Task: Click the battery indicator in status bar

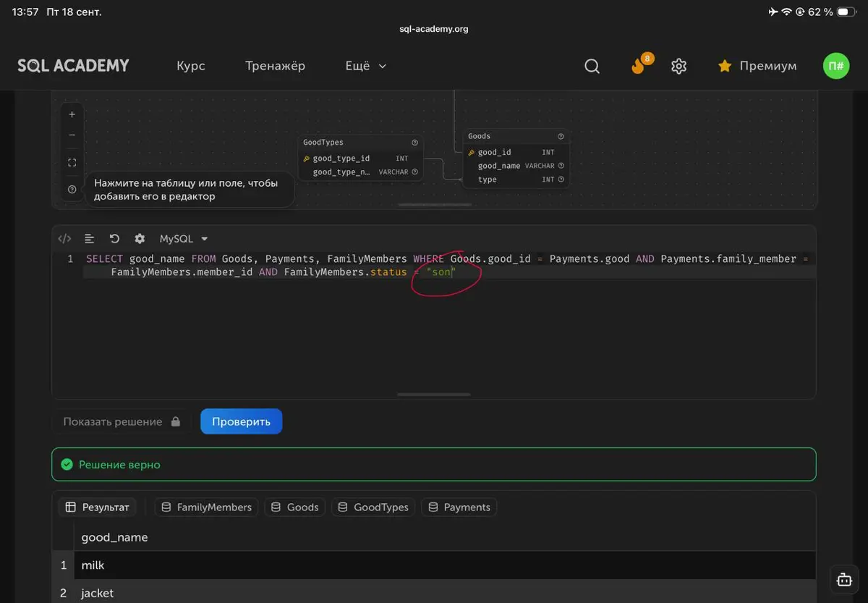Action: 846,12
